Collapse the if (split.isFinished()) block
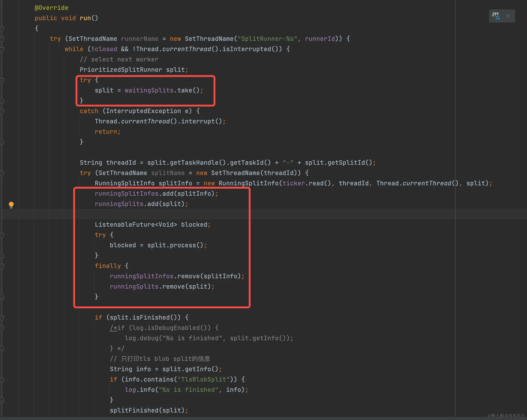The width and height of the screenshot is (527, 420). coord(2,317)
